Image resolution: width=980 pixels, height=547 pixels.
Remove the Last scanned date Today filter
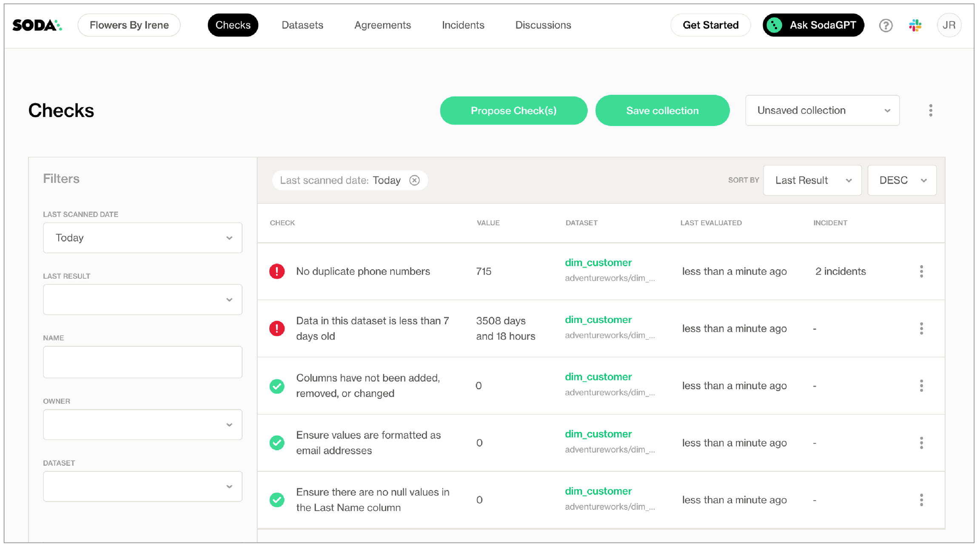pyautogui.click(x=414, y=180)
